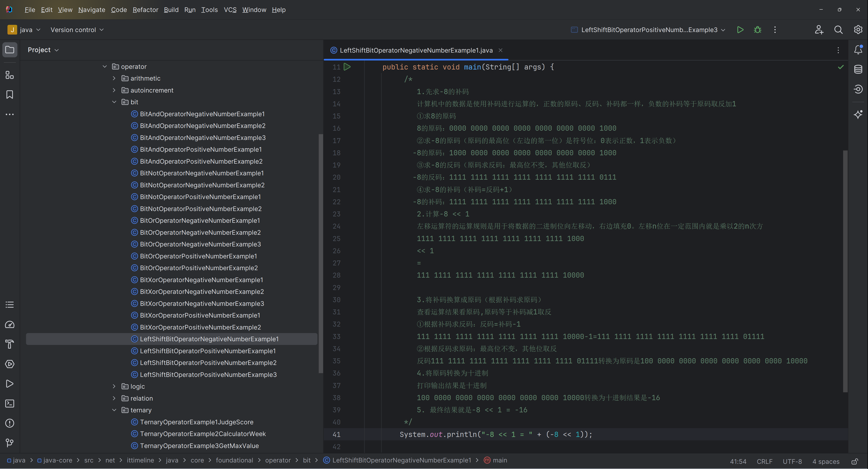Open the Project tool window folder icon
Screen dimensions: 868x469
tap(10, 50)
